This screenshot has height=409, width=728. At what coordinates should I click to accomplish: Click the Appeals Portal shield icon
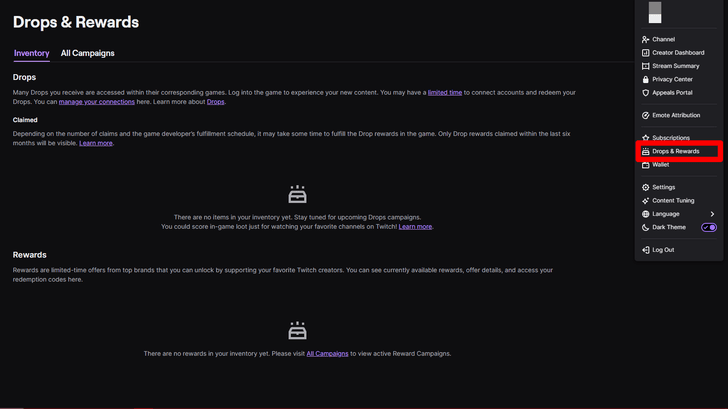pos(646,93)
